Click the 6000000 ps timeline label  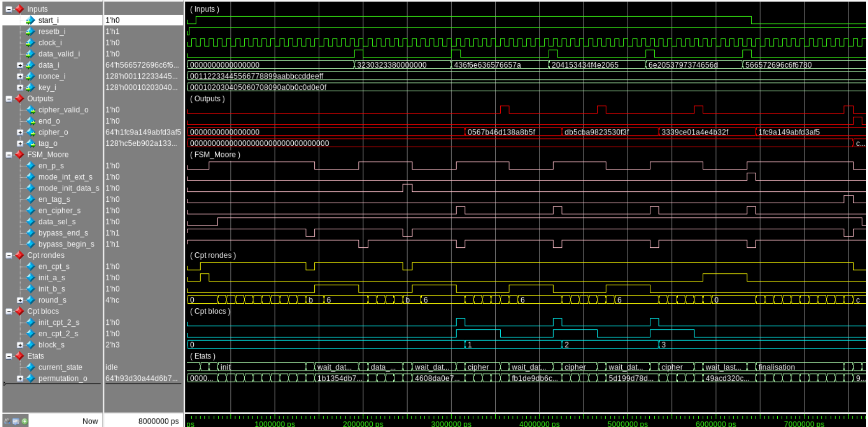click(x=716, y=424)
